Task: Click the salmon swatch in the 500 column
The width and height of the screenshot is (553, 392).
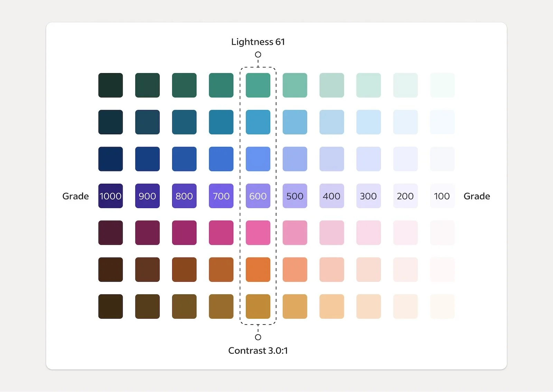Action: 295,270
